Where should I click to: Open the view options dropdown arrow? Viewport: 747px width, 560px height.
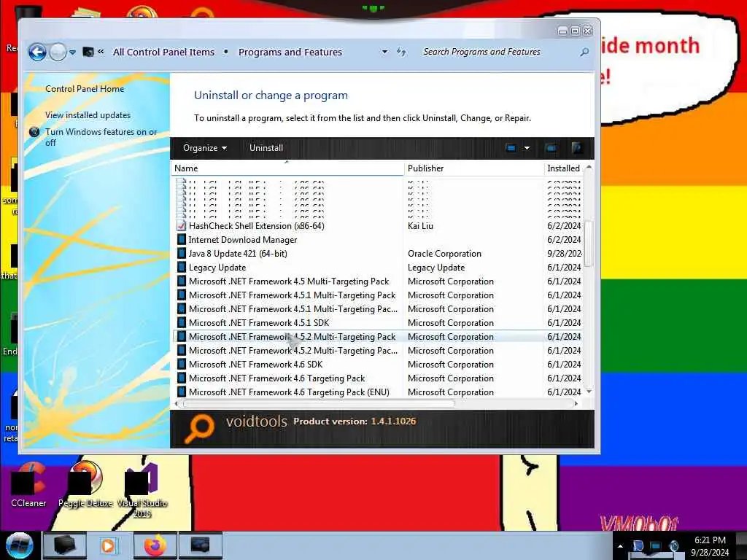point(527,148)
